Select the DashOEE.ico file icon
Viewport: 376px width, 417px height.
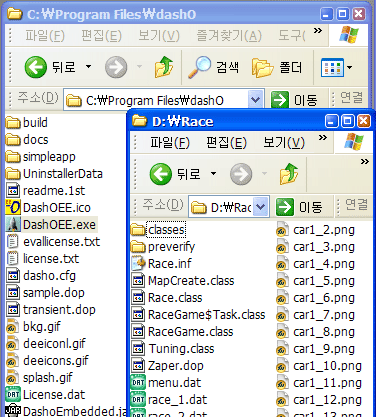click(x=13, y=207)
